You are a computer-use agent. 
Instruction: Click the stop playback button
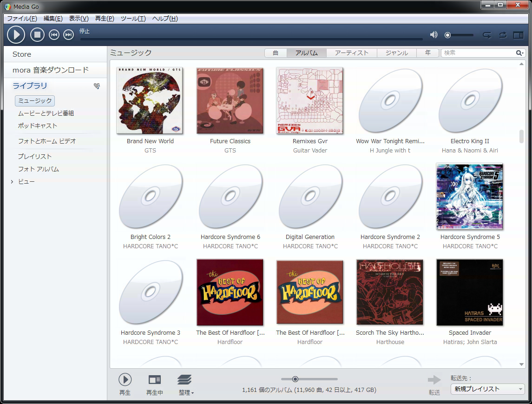pyautogui.click(x=37, y=34)
